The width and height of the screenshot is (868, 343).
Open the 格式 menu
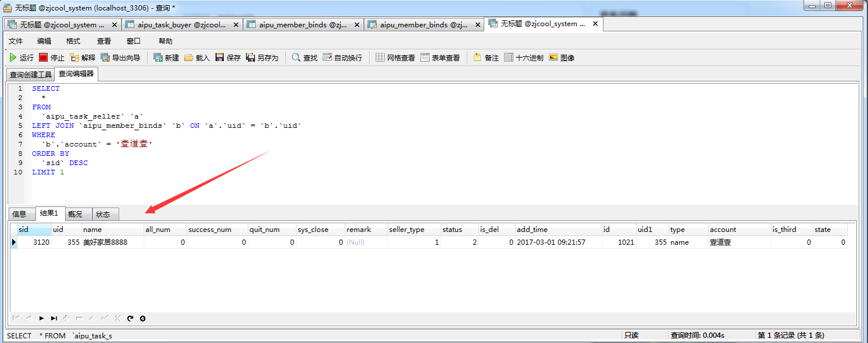click(x=73, y=41)
